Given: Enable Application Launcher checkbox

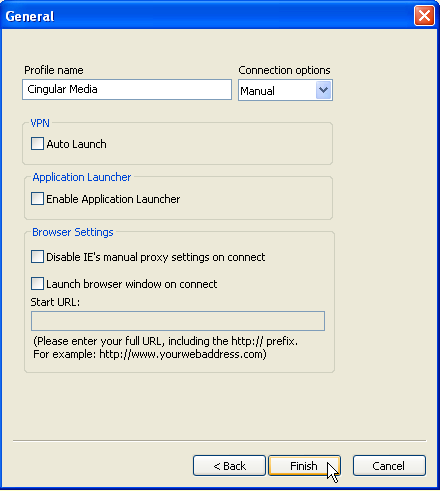Looking at the screenshot, I should [37, 199].
